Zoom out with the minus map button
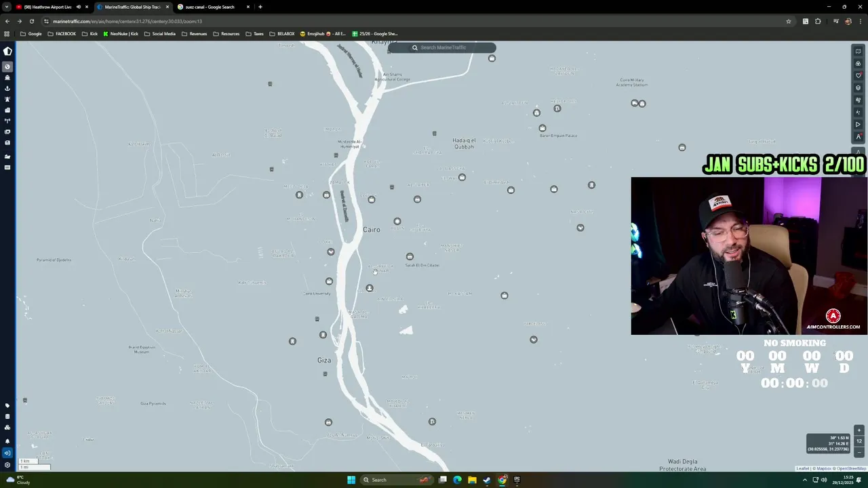Screen dimensions: 868x488 859,451
